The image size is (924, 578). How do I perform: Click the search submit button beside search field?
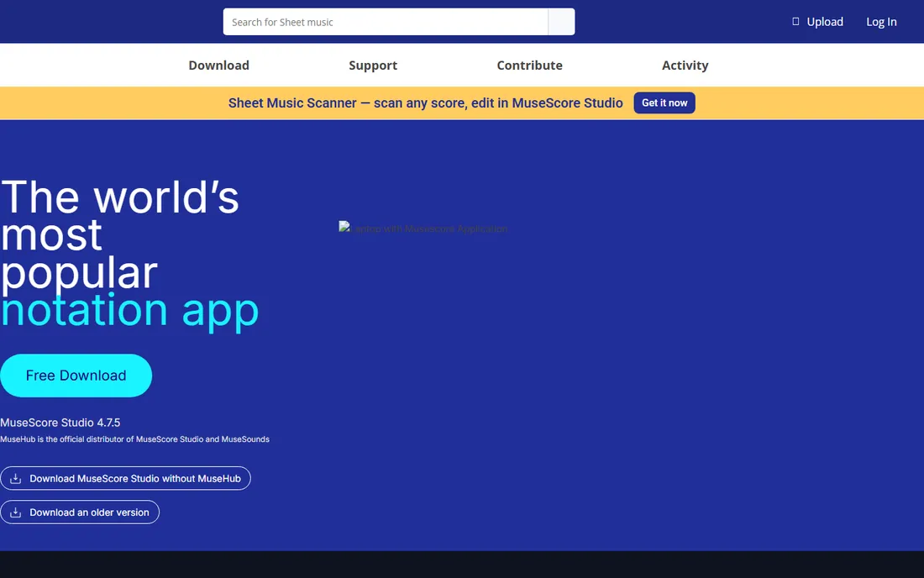(562, 22)
